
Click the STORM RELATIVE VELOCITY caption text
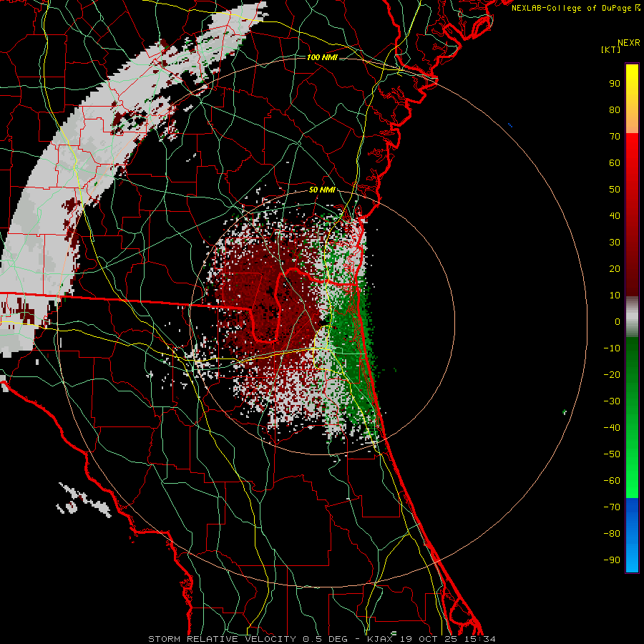[223, 639]
